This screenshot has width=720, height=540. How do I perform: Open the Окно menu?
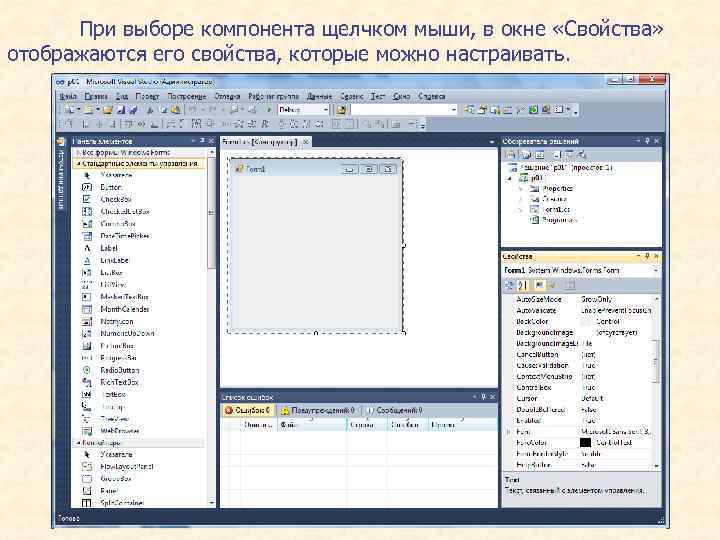click(401, 96)
